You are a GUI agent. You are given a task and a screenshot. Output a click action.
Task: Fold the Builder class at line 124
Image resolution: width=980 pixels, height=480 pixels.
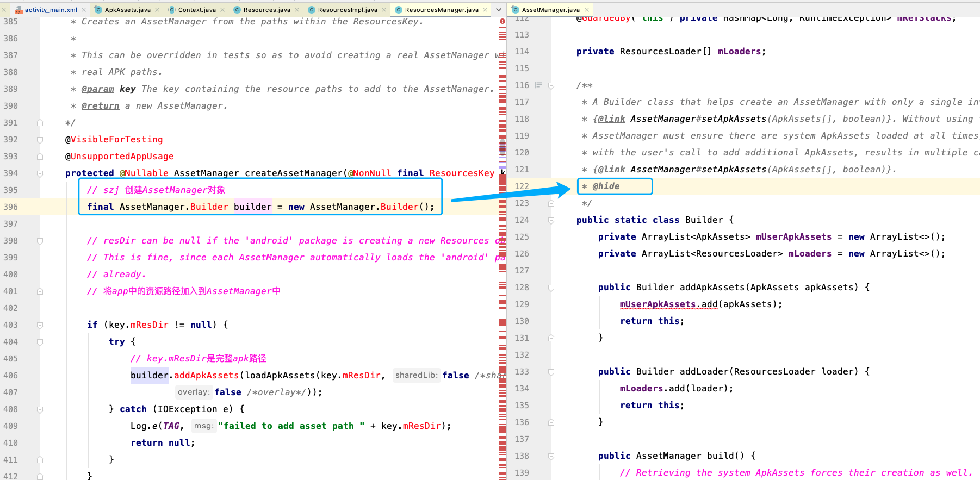[551, 220]
